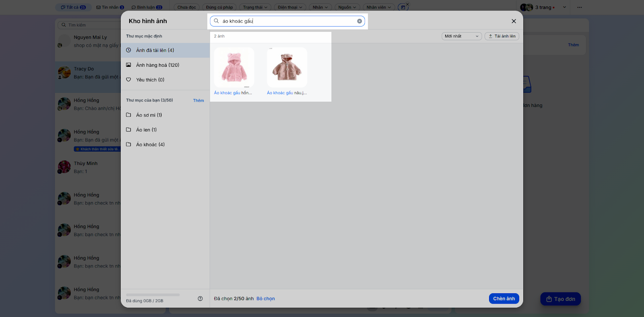Open the Áo len folder icon
Viewport: 644px width, 317px height.
(129, 130)
